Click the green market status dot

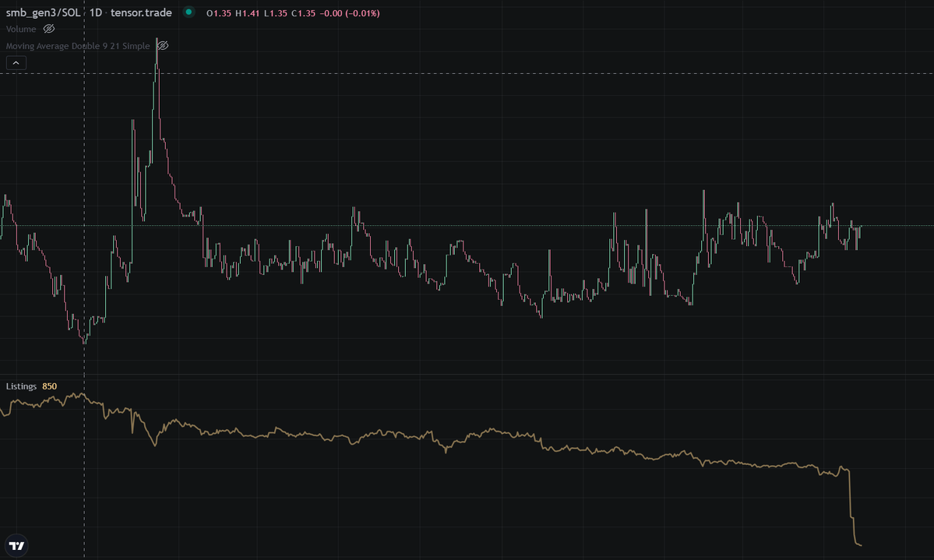pyautogui.click(x=189, y=12)
